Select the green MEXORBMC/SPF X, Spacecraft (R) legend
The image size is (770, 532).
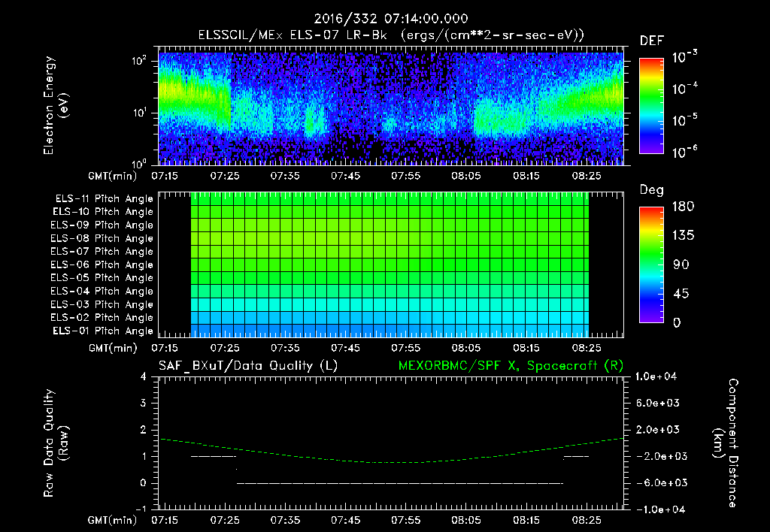pyautogui.click(x=511, y=366)
